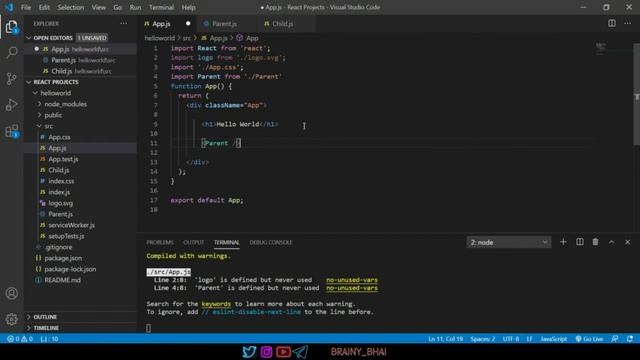Collapse the React Projects section

[x=29, y=82]
